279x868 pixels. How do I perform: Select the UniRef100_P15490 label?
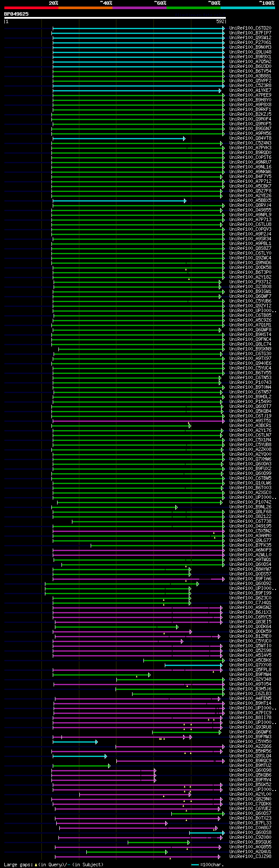pyautogui.click(x=250, y=402)
